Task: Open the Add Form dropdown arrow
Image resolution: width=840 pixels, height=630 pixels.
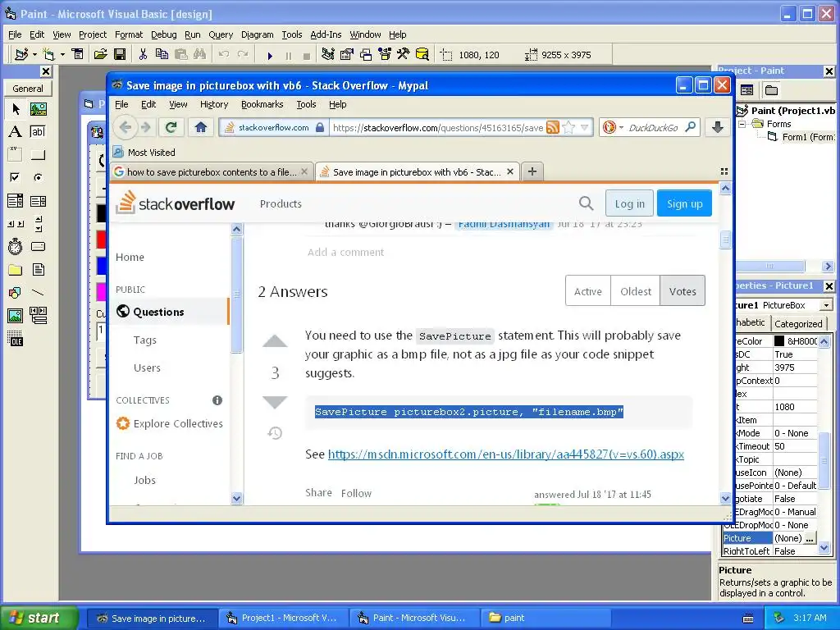Action: (62, 55)
